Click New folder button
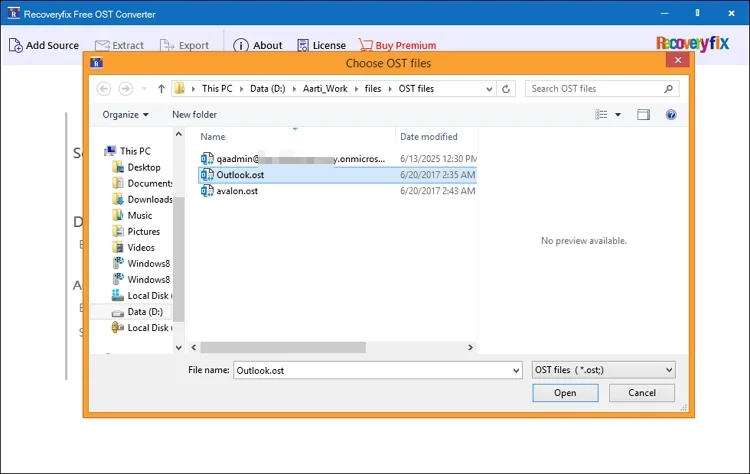This screenshot has width=750, height=474. (194, 115)
